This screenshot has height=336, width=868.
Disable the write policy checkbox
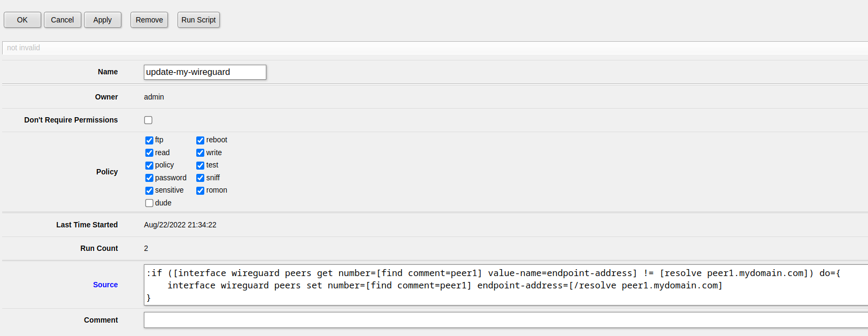200,152
